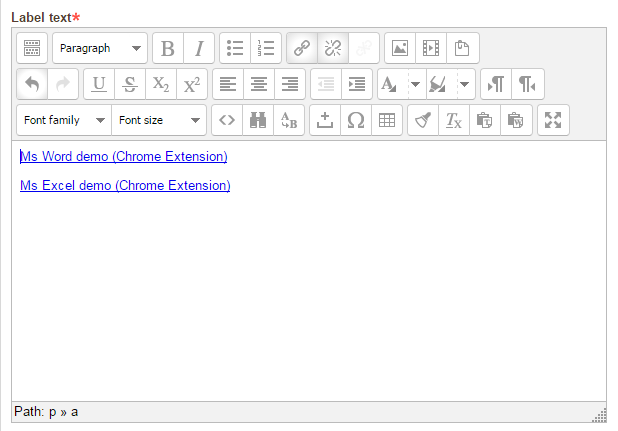Screen dimensions: 618x431
Task: Open the text color picker arrow
Action: [415, 84]
